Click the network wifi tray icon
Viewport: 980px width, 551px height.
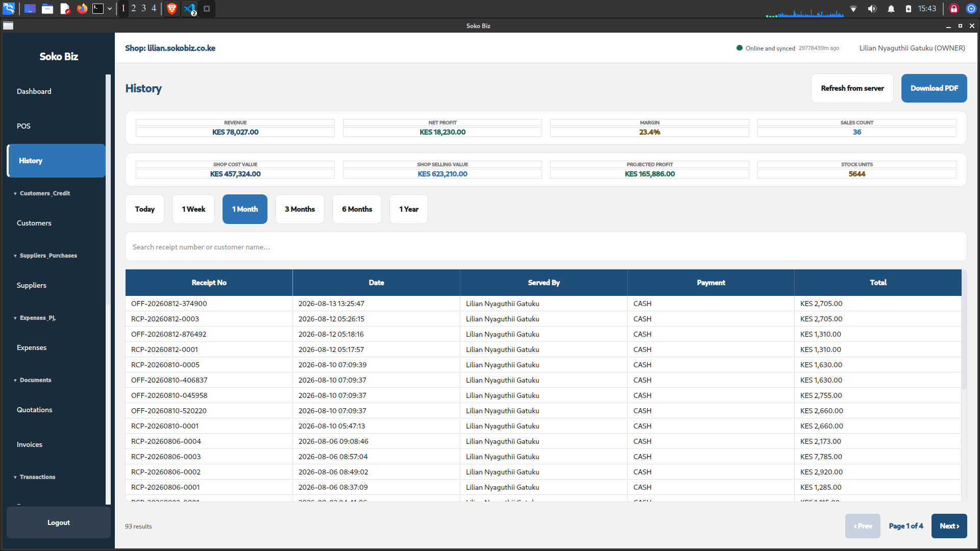tap(853, 9)
